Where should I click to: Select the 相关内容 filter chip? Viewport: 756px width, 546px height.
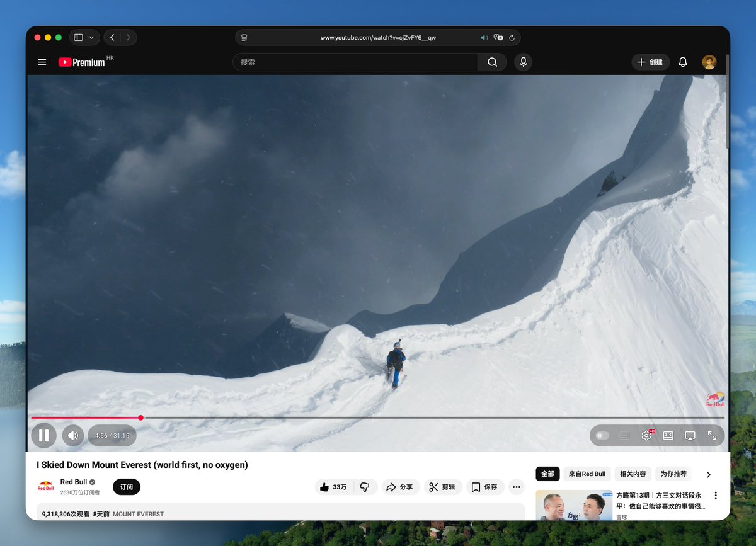pyautogui.click(x=633, y=474)
